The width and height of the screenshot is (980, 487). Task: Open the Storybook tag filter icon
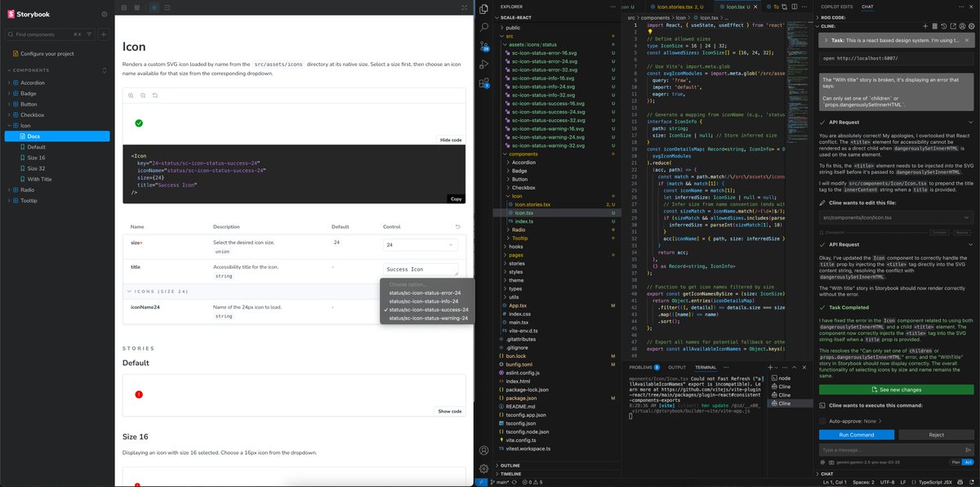(89, 34)
